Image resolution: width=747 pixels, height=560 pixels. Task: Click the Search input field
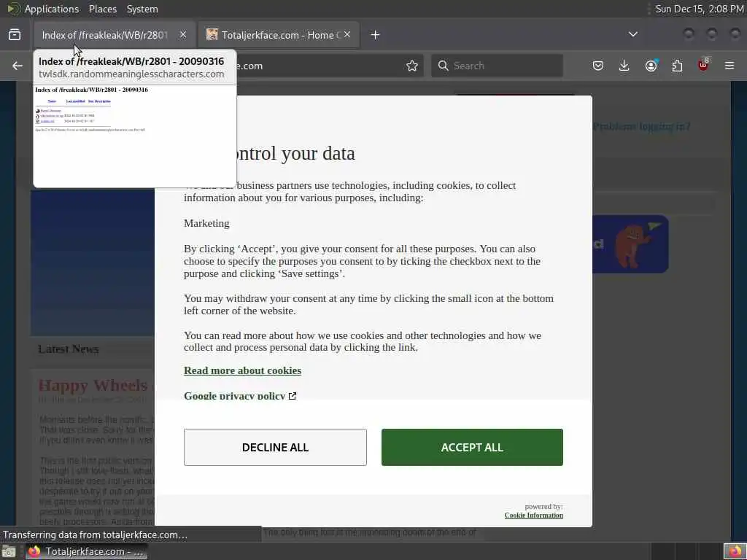click(497, 66)
